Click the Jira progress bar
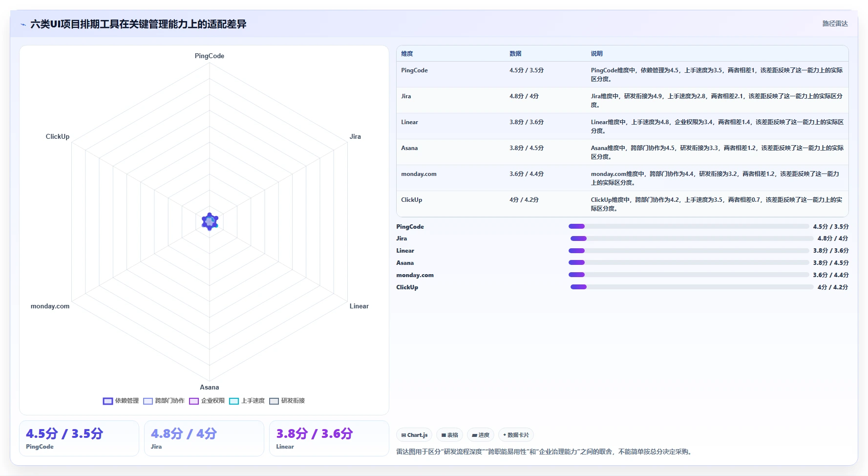The width and height of the screenshot is (868, 476). [692, 238]
